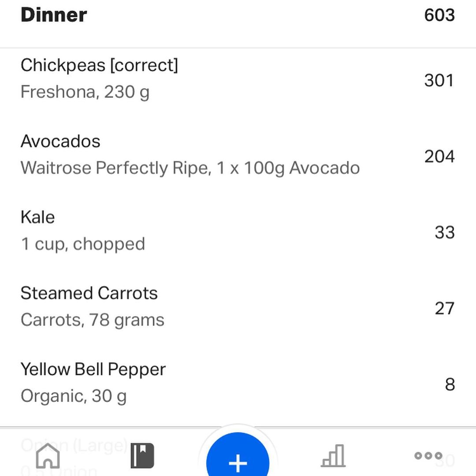Tap the 1 cup, chopped serving

point(83,244)
